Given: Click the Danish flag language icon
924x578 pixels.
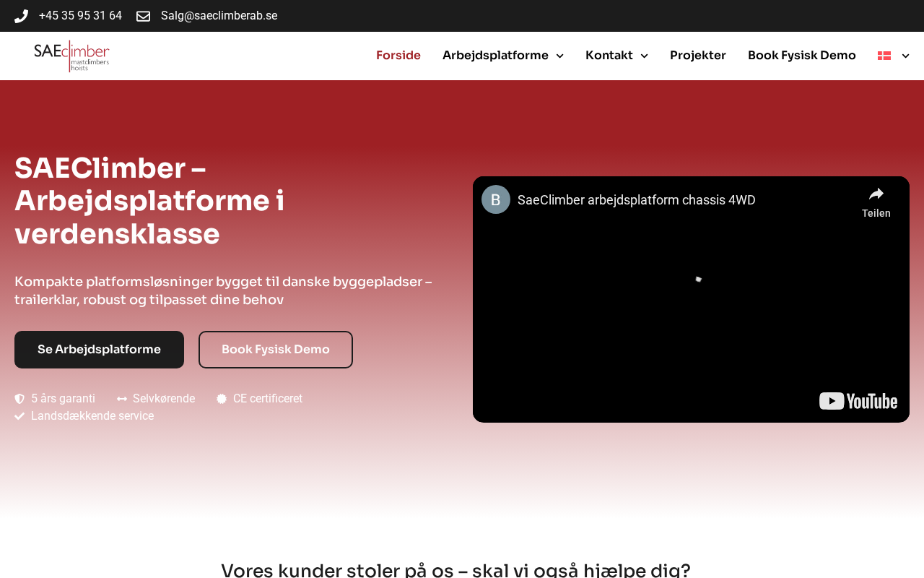Looking at the screenshot, I should pyautogui.click(x=884, y=56).
